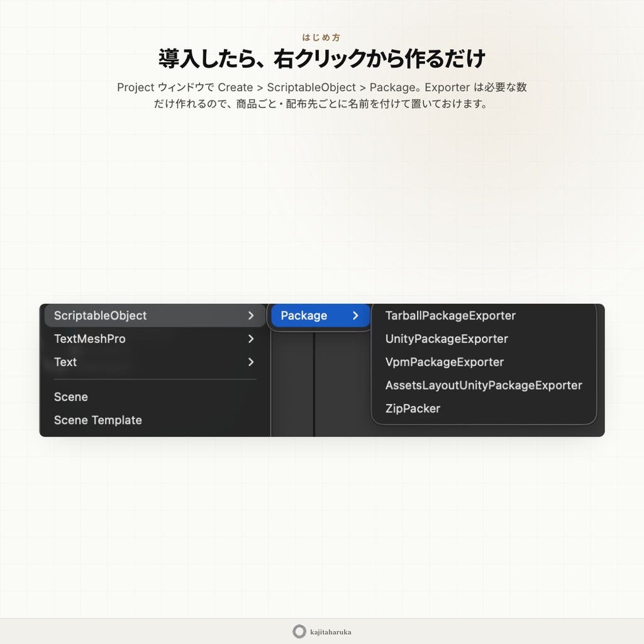Expand chevron next to TextMeshPro
The image size is (644, 644).
click(x=251, y=339)
